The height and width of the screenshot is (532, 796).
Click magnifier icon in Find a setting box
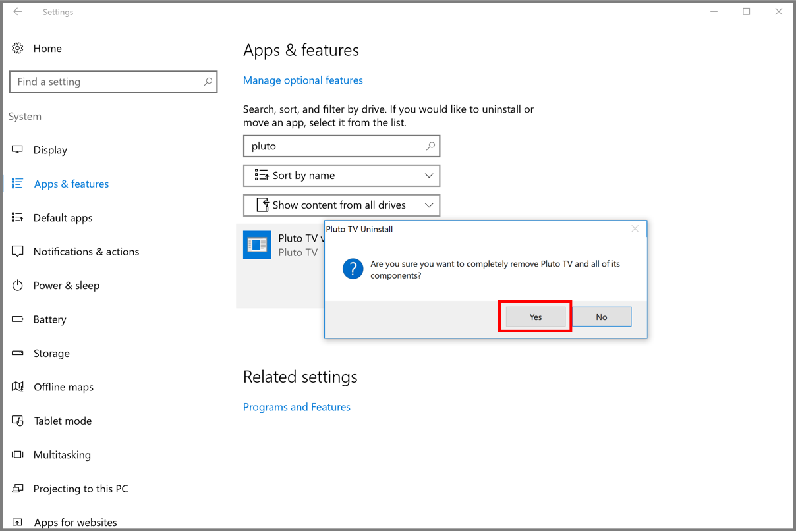[208, 82]
